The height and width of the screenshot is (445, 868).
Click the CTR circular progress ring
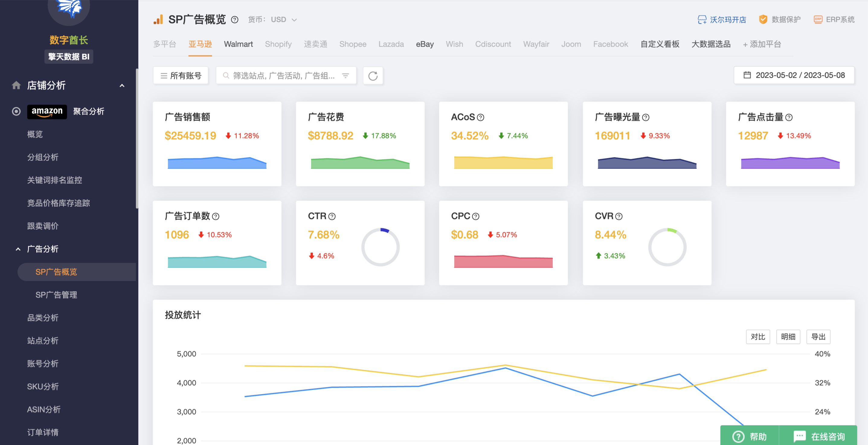tap(380, 247)
